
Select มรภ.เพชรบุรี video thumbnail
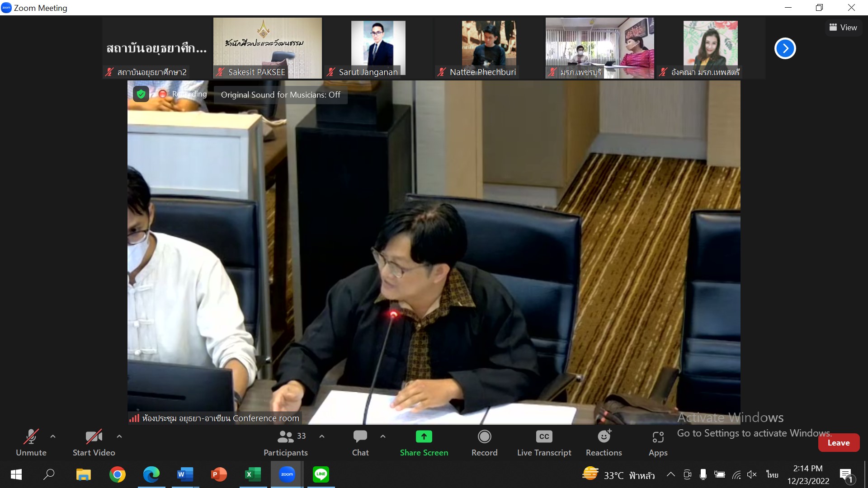(x=600, y=48)
